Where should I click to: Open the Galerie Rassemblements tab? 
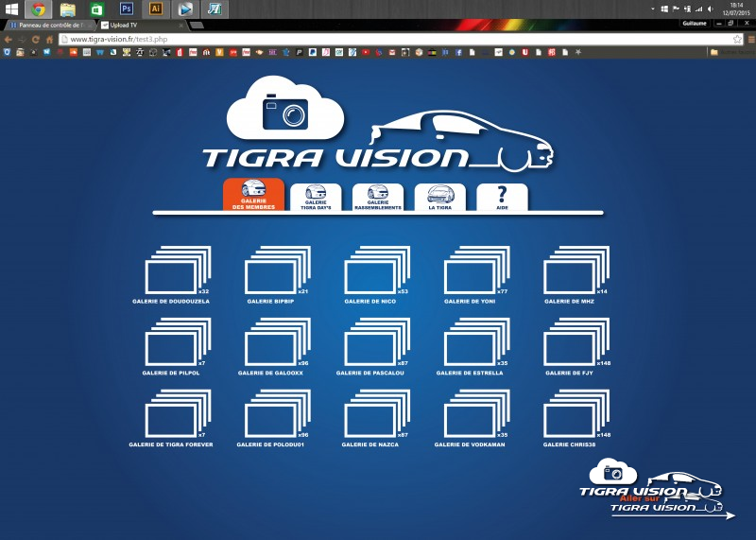pyautogui.click(x=378, y=197)
